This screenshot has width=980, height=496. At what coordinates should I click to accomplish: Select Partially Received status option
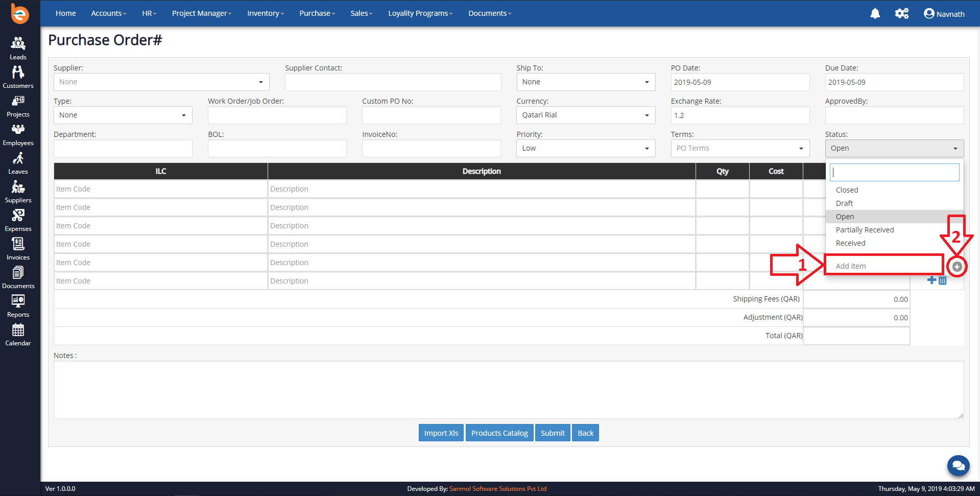(894, 230)
